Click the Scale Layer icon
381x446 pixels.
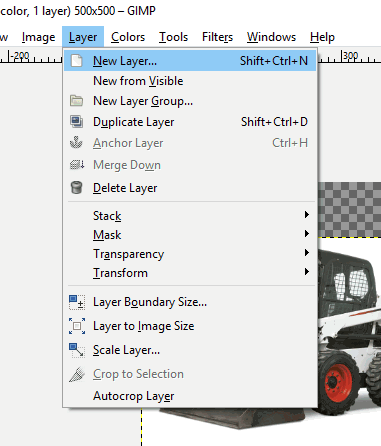(x=77, y=350)
